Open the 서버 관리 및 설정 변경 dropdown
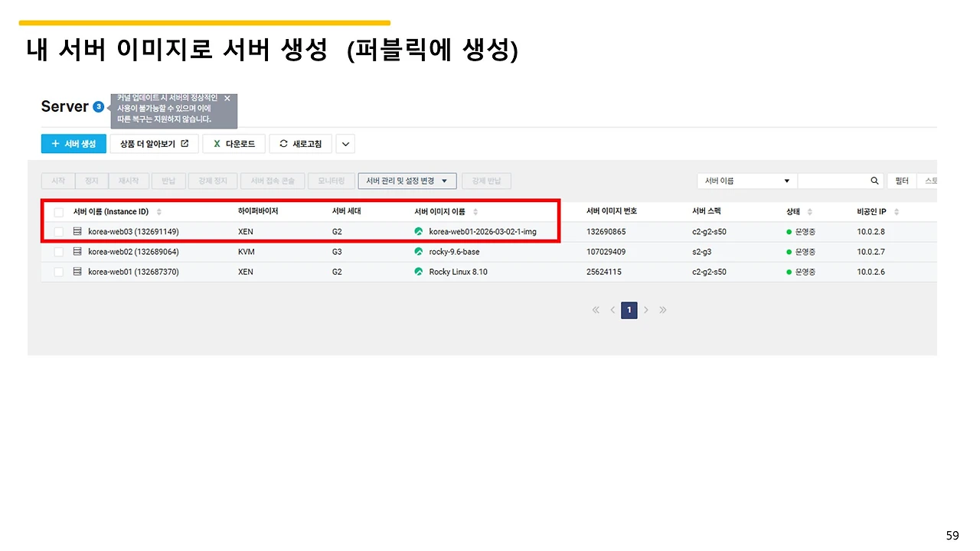Viewport: 980px width, 551px height. [x=407, y=181]
